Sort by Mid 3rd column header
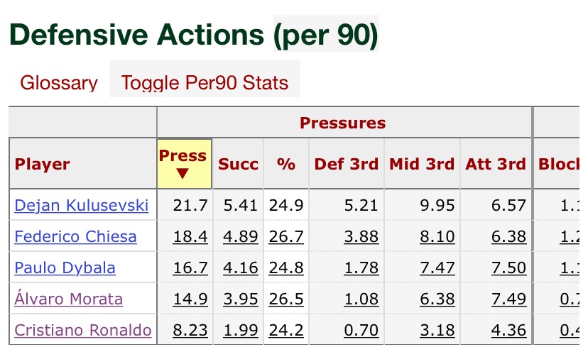 tap(422, 165)
